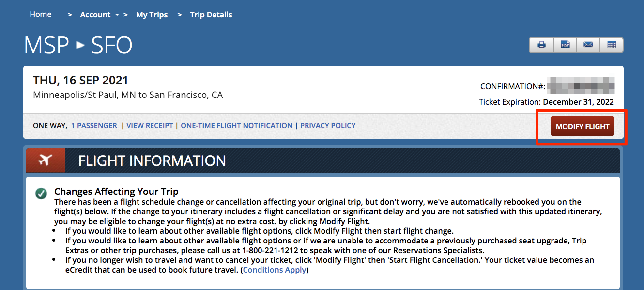View the Privacy Policy
The width and height of the screenshot is (644, 290).
[328, 125]
